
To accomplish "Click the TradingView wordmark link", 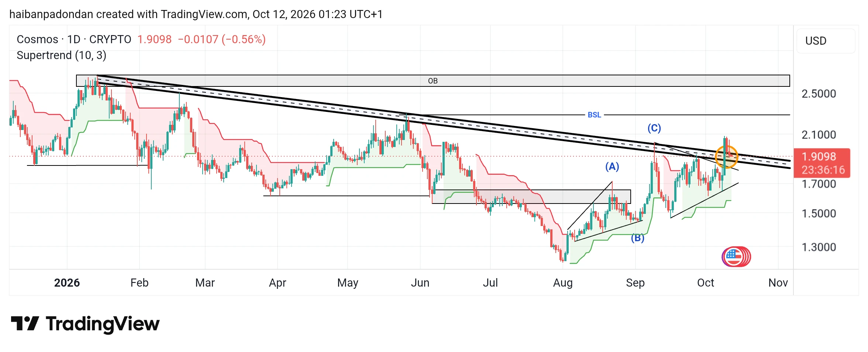I will (x=103, y=324).
